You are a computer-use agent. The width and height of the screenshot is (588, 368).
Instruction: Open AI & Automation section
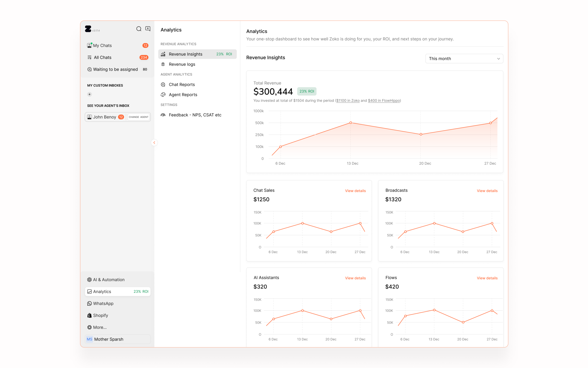point(118,280)
